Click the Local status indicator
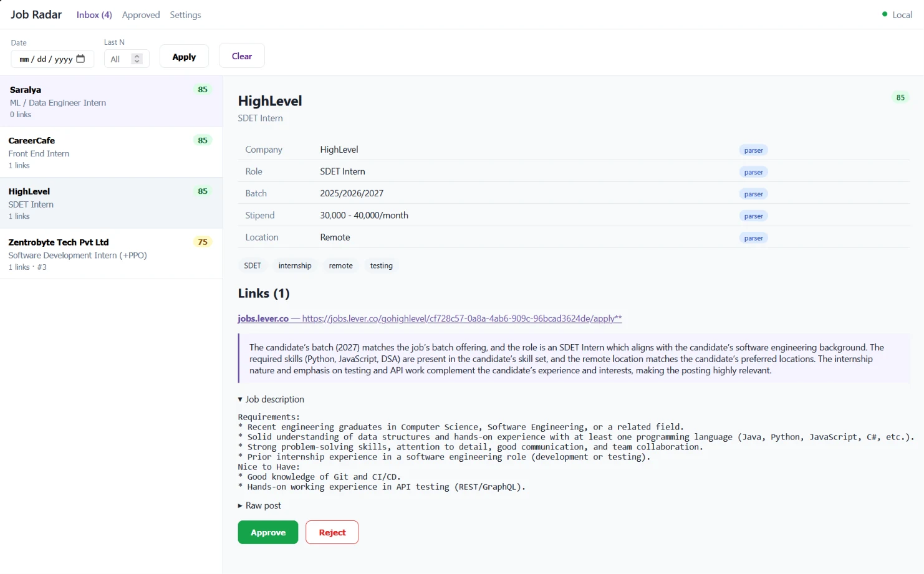This screenshot has width=924, height=574. (897, 14)
